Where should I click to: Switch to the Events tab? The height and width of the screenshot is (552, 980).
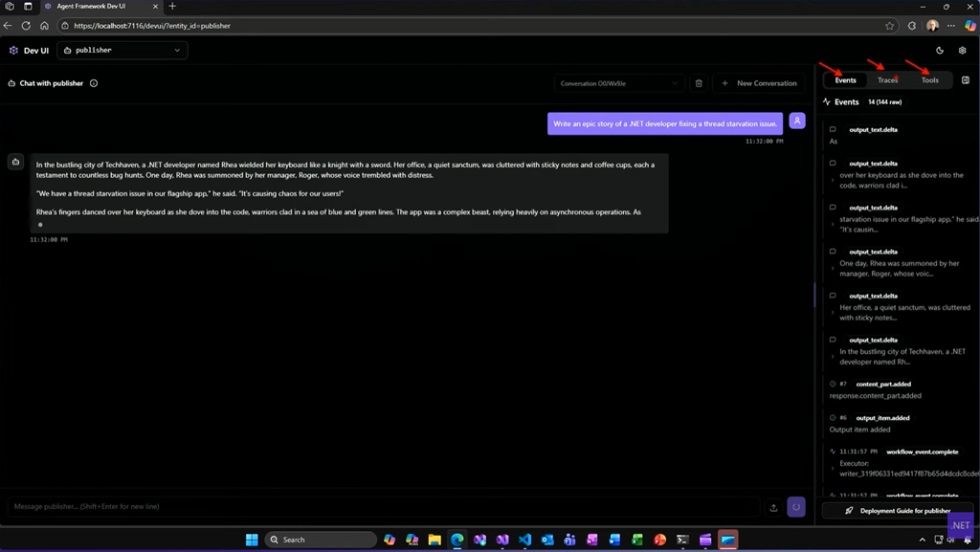click(x=845, y=80)
